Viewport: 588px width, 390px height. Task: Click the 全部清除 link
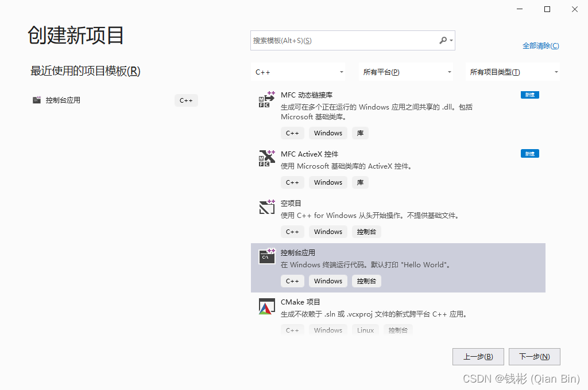click(x=541, y=46)
